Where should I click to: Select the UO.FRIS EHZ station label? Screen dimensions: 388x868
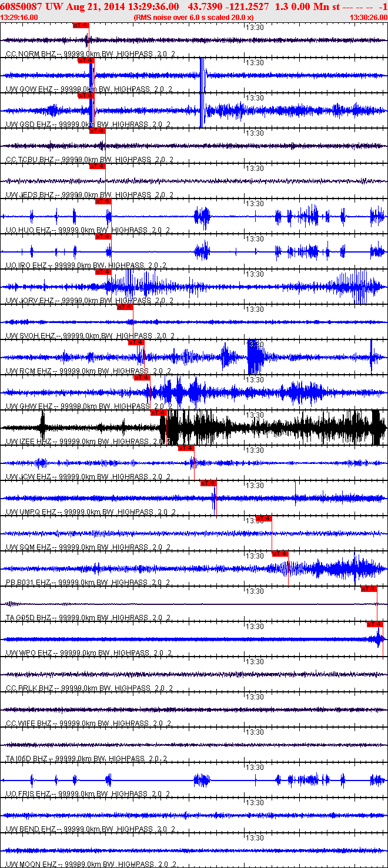click(x=28, y=794)
